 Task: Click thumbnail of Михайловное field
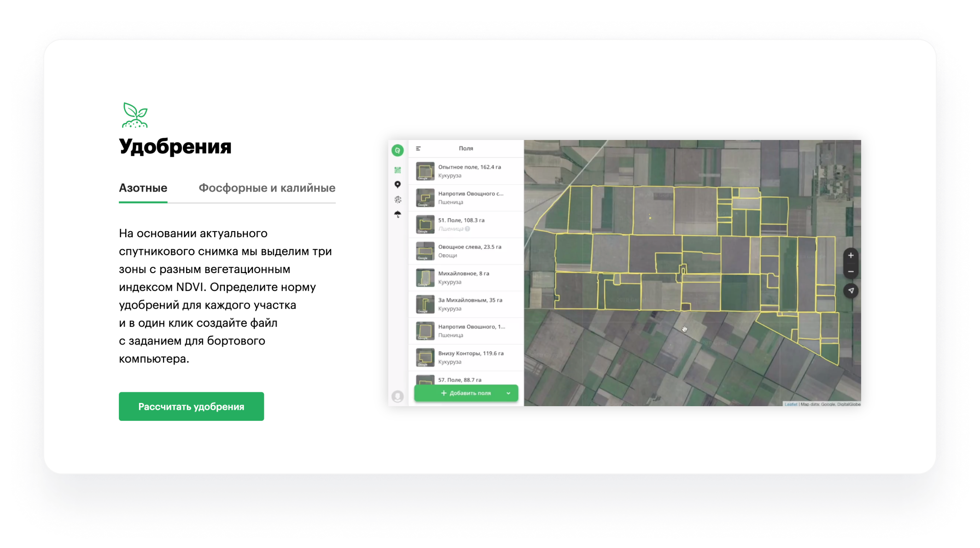pos(425,278)
